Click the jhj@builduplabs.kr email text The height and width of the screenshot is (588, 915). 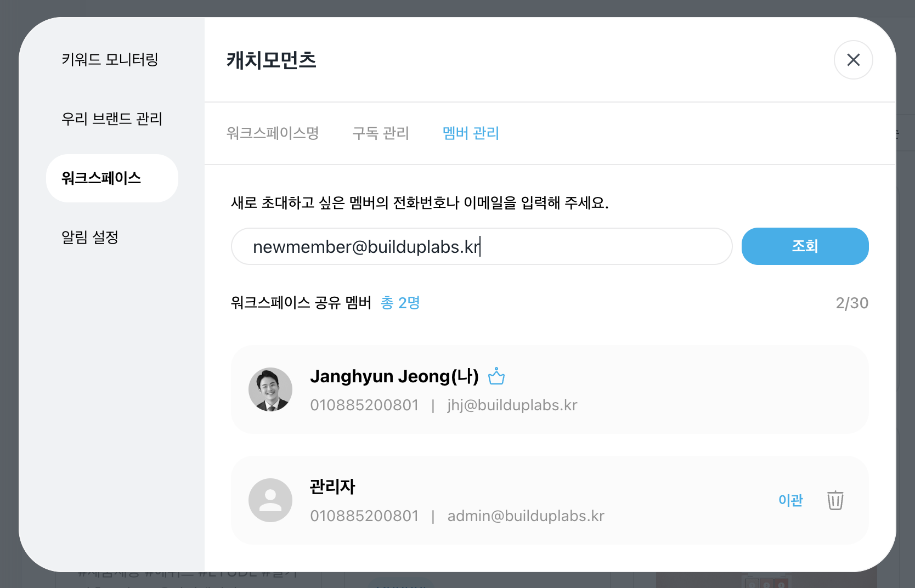tap(512, 405)
